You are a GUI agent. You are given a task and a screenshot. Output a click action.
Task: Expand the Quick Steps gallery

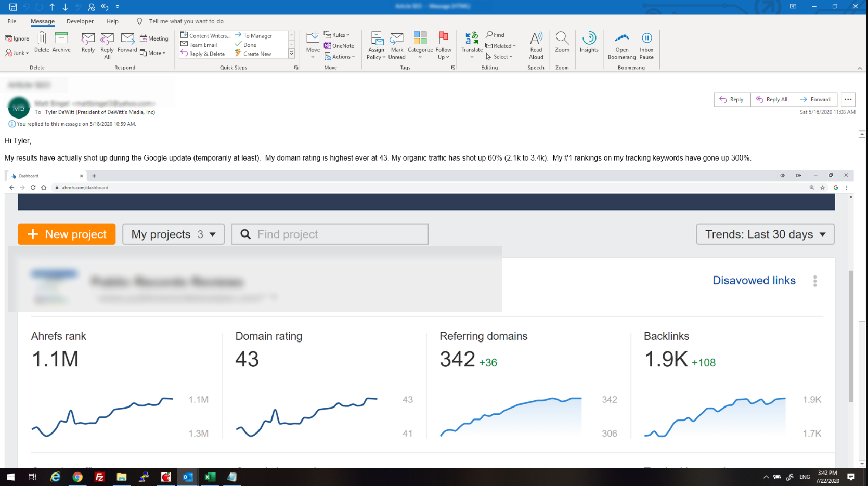292,54
